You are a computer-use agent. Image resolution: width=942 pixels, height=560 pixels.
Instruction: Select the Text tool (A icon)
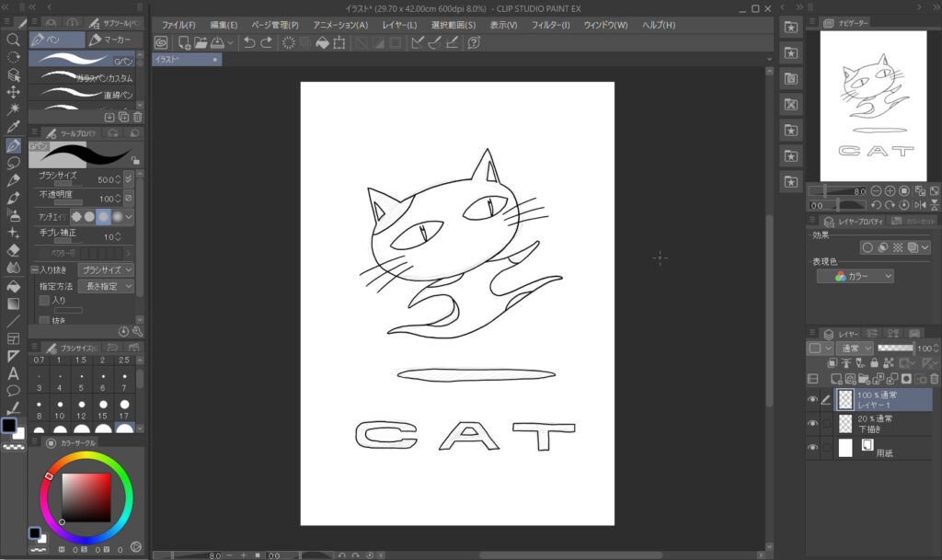14,373
